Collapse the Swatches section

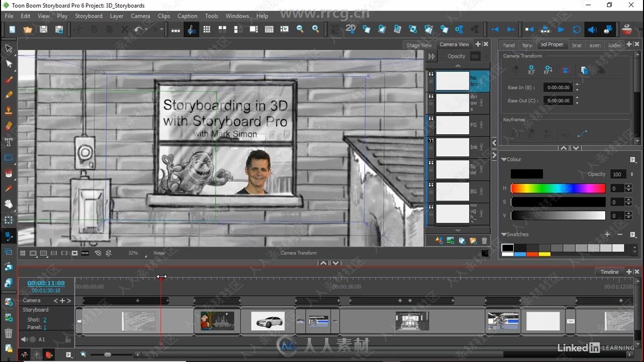(504, 234)
